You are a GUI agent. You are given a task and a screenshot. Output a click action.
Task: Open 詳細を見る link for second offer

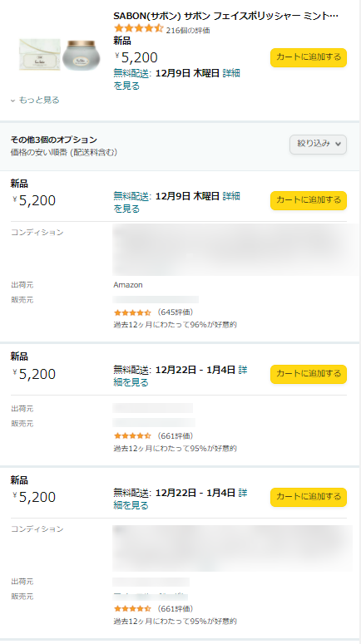(x=180, y=376)
